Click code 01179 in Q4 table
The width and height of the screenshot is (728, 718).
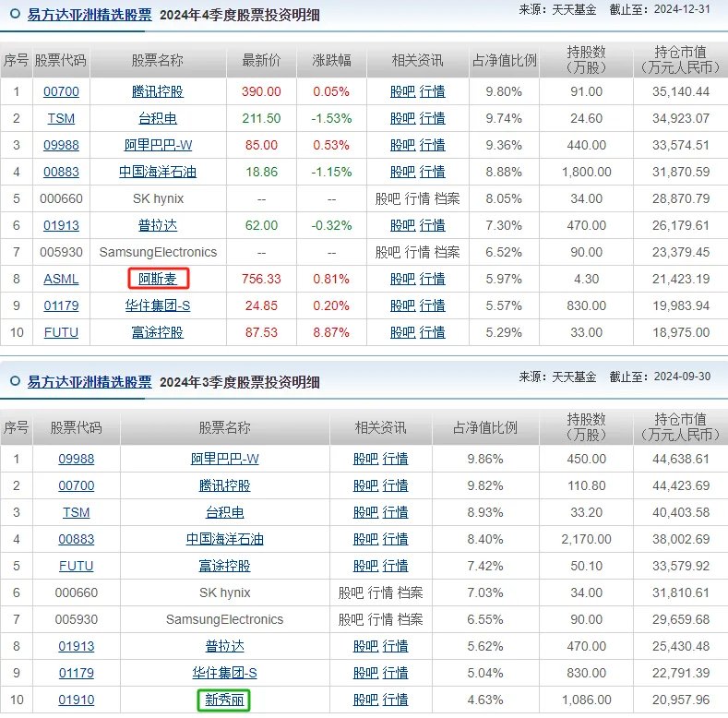[x=61, y=306]
